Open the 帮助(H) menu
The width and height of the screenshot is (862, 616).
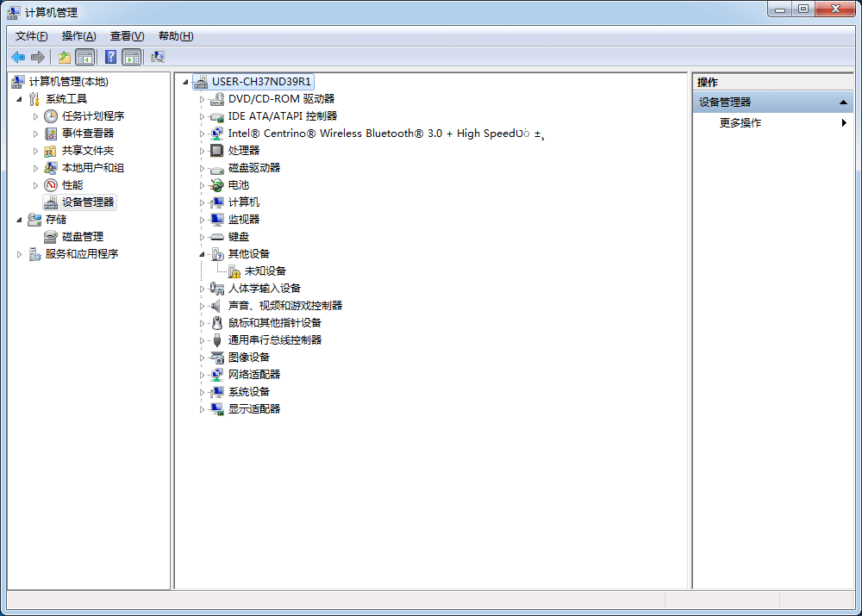176,36
